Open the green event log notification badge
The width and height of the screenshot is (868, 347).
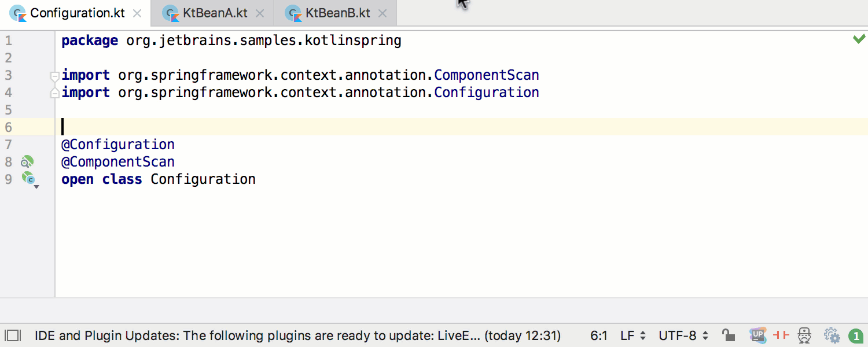tap(856, 335)
